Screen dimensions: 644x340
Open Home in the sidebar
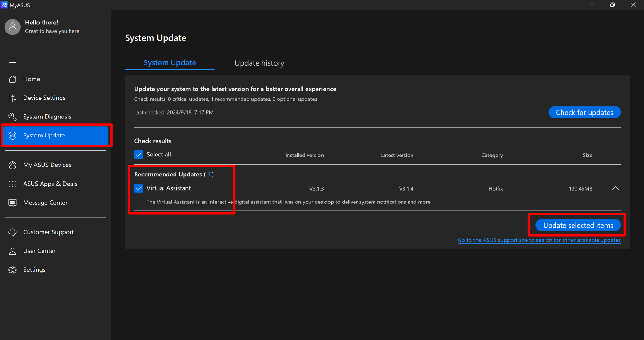click(x=55, y=79)
